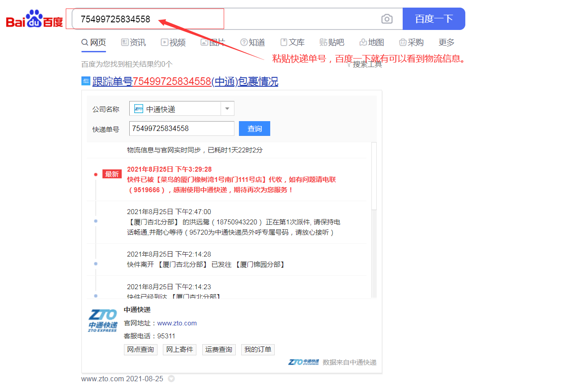Switch to the 文库 tab
Image resolution: width=570 pixels, height=392 pixels.
[293, 42]
